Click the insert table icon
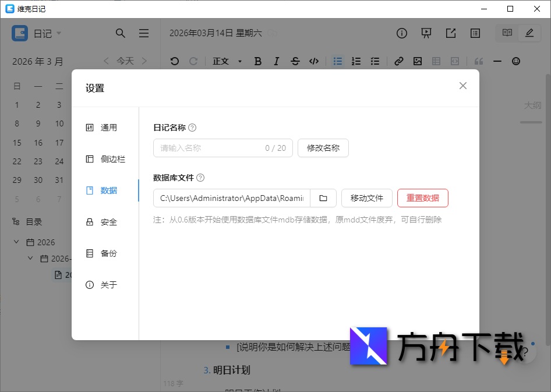This screenshot has width=551, height=392. click(436, 61)
